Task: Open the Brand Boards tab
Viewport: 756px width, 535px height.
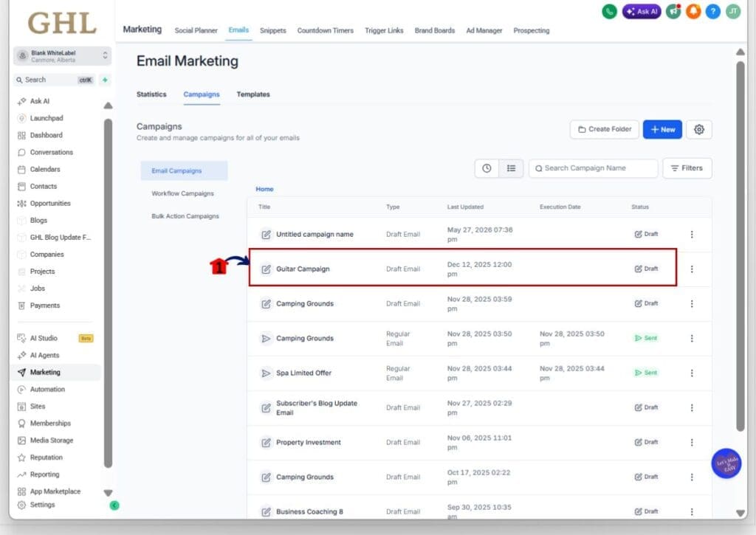Action: pos(435,30)
